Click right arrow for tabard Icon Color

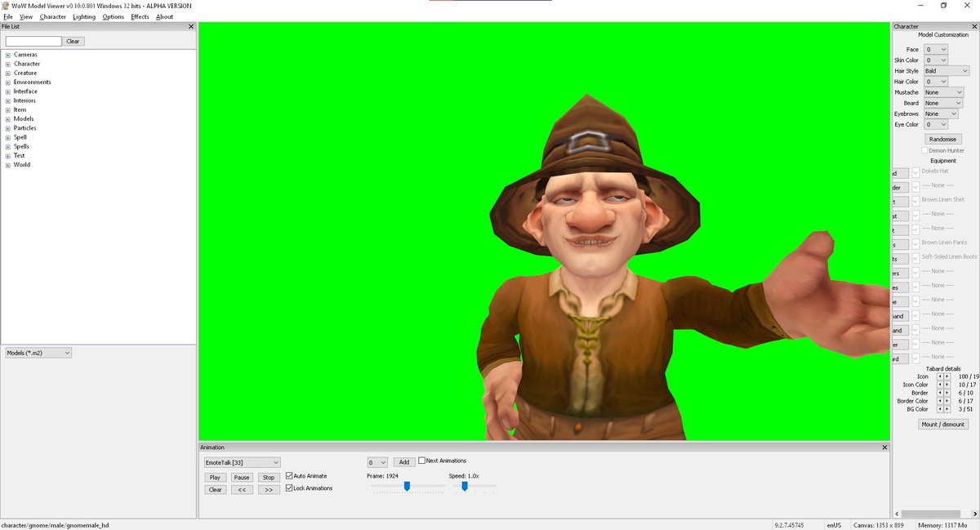pos(947,385)
